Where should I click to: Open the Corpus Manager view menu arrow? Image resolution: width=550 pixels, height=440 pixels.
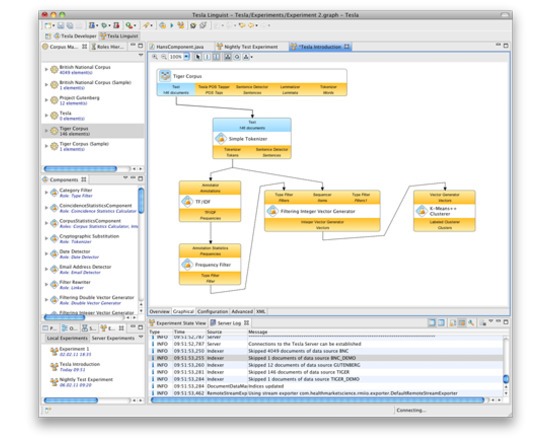141,55
